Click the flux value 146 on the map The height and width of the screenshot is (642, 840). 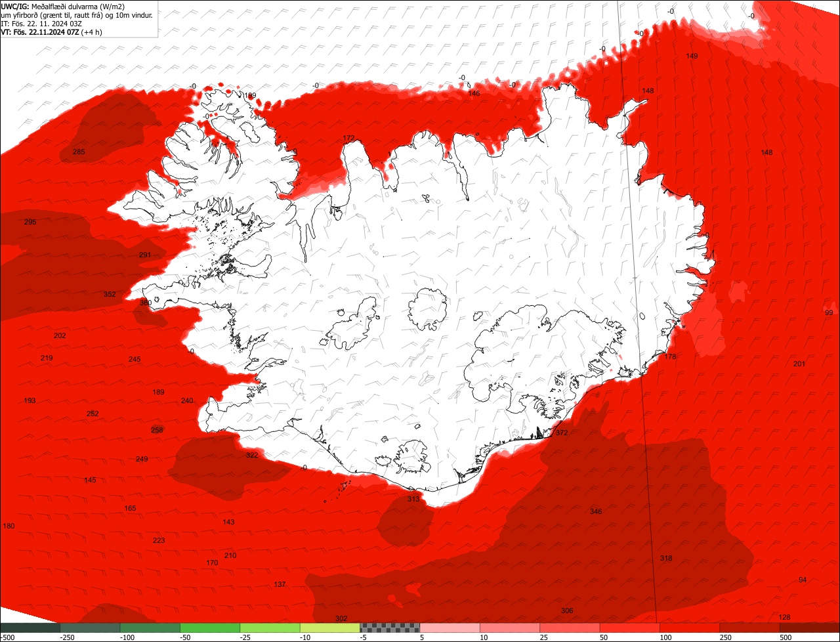click(474, 93)
